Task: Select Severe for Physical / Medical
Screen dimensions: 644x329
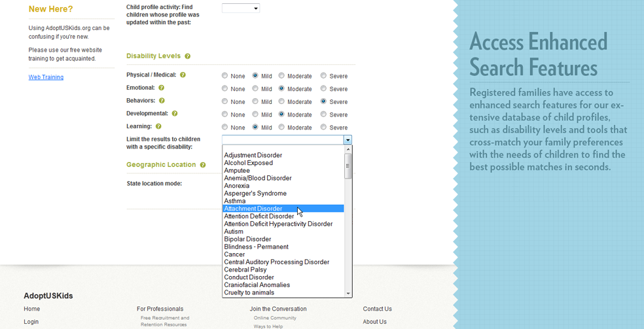Action: click(323, 76)
